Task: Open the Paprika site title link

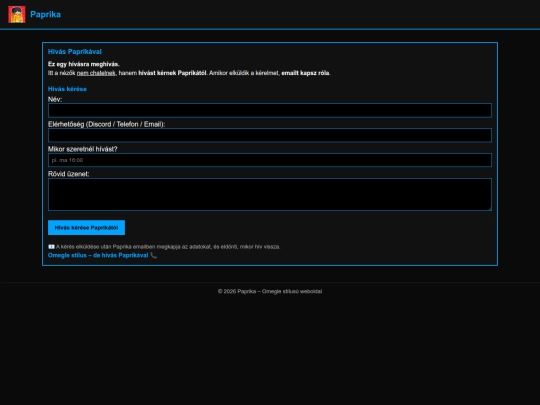Action: (x=45, y=14)
